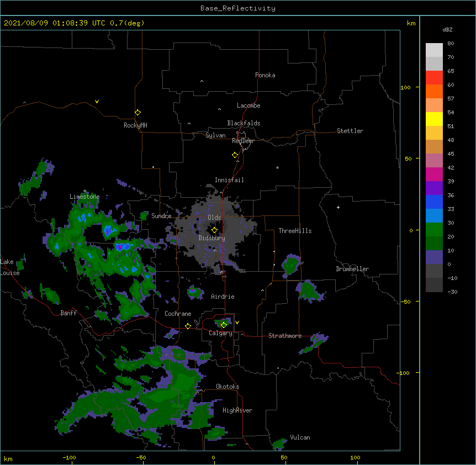Click the Lacombe city label
This screenshot has width=476, height=465.
(248, 105)
